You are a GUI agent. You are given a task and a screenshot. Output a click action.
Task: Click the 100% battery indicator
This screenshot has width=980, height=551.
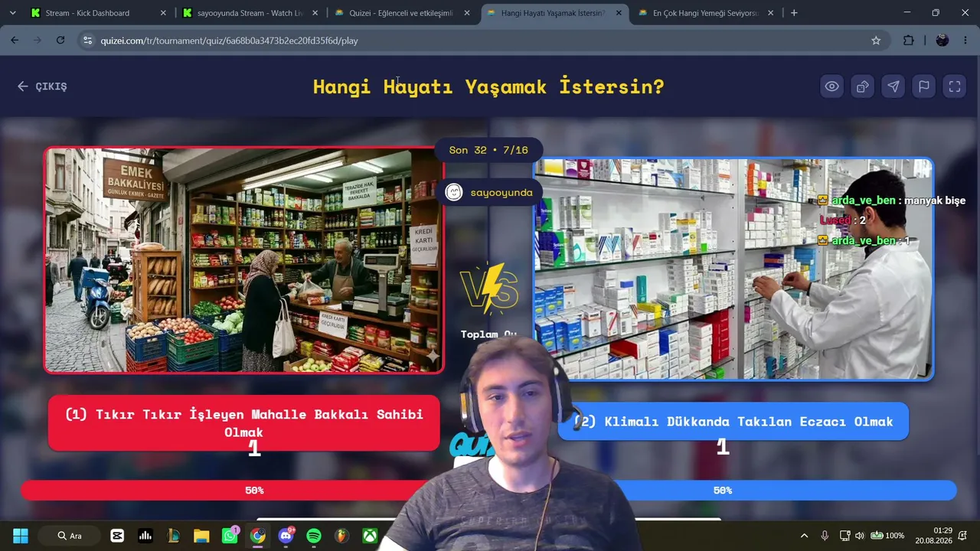click(x=887, y=536)
